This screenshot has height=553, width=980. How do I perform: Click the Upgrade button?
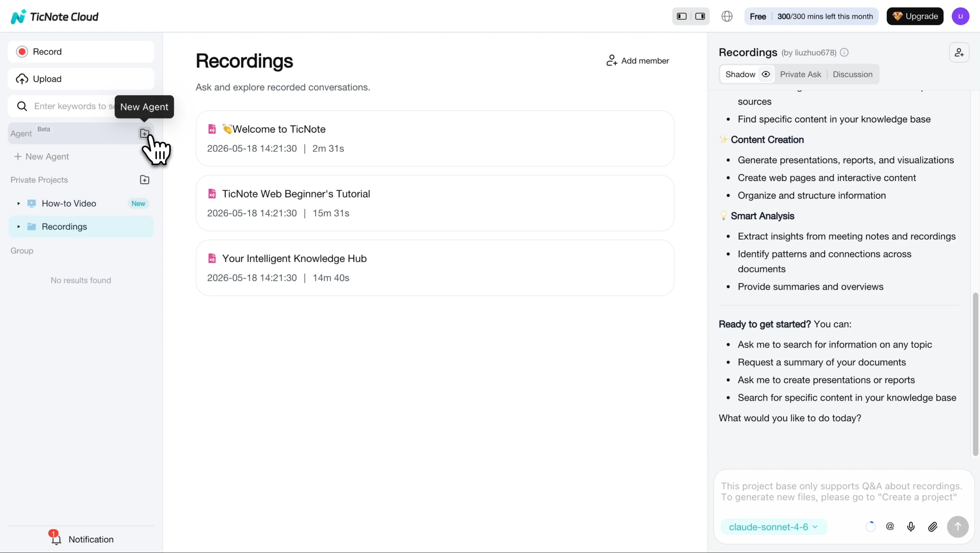(915, 16)
